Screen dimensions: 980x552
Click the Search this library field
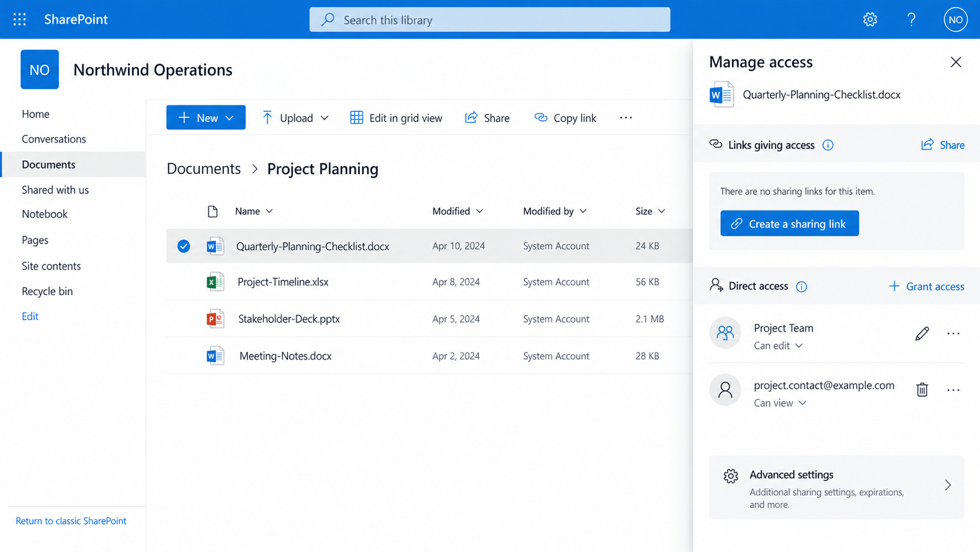click(x=490, y=19)
